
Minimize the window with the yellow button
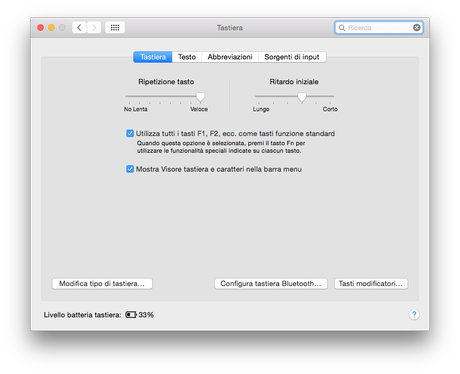click(x=51, y=28)
